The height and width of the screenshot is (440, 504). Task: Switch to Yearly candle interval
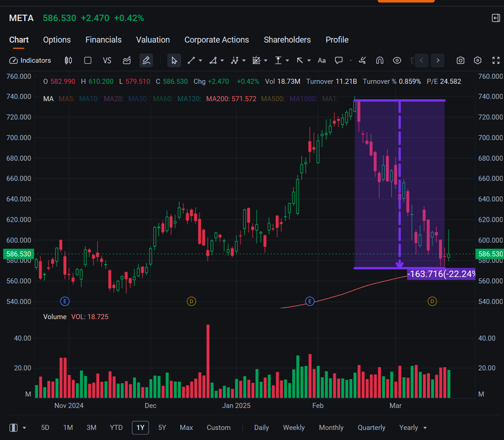pyautogui.click(x=408, y=428)
